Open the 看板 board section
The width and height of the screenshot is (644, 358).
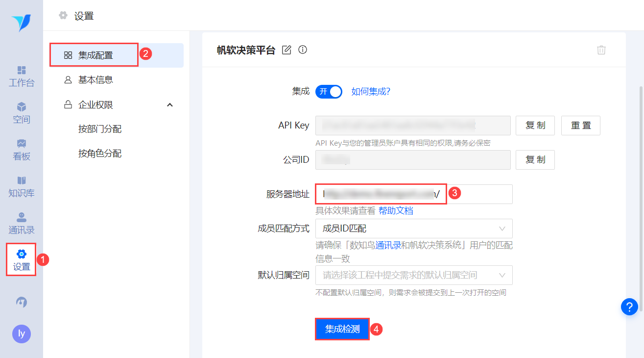coord(22,150)
